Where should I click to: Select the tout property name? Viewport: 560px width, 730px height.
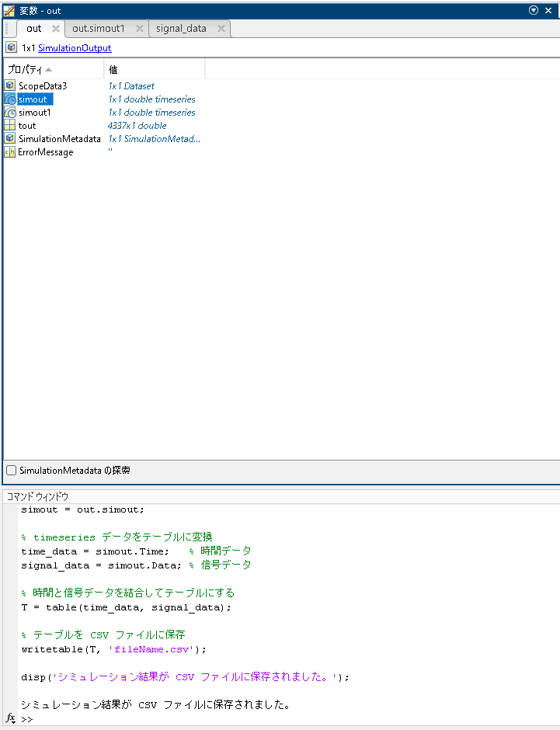[x=27, y=125]
